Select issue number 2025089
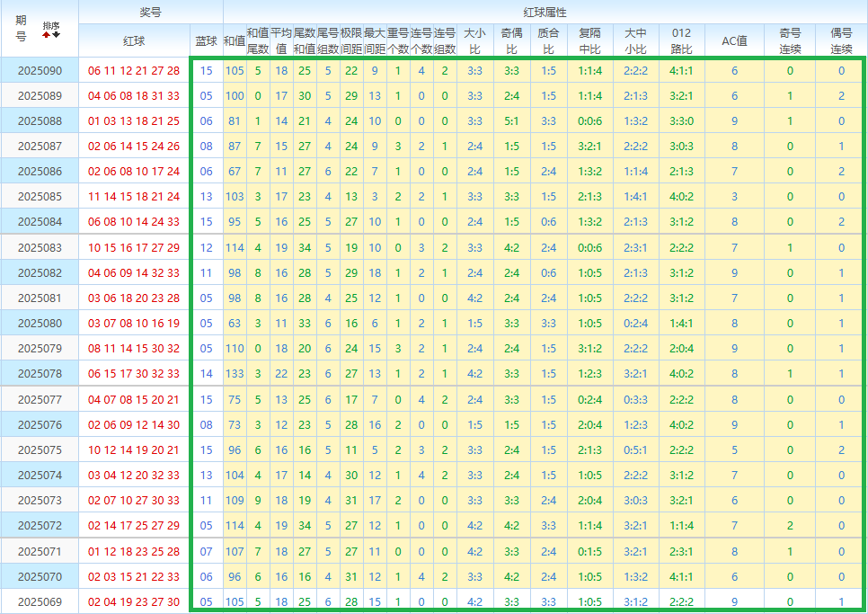The height and width of the screenshot is (614, 868). [40, 96]
